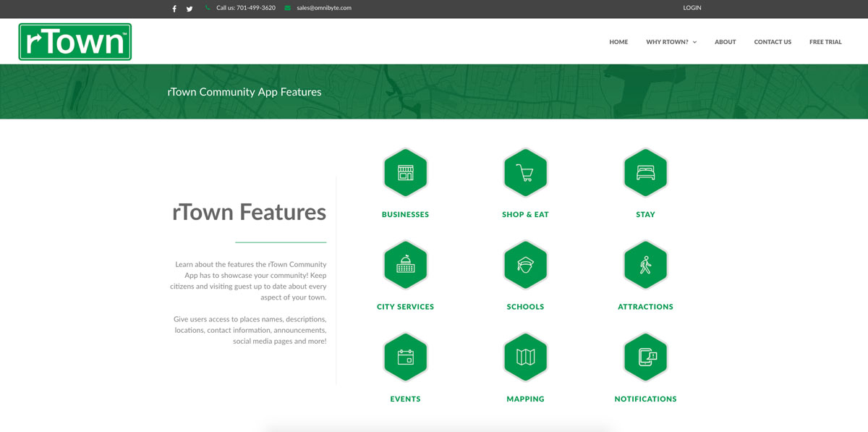Click the City Services building icon

(x=405, y=265)
